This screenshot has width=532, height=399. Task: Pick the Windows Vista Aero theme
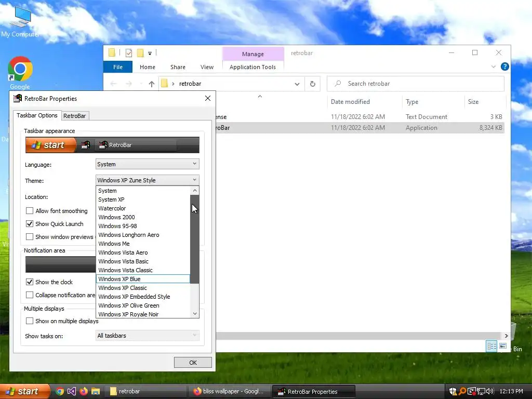tap(143, 252)
